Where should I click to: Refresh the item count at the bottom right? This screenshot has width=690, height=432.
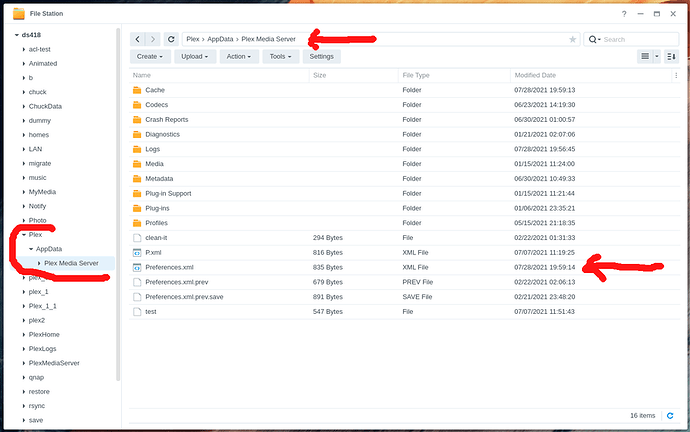click(670, 416)
